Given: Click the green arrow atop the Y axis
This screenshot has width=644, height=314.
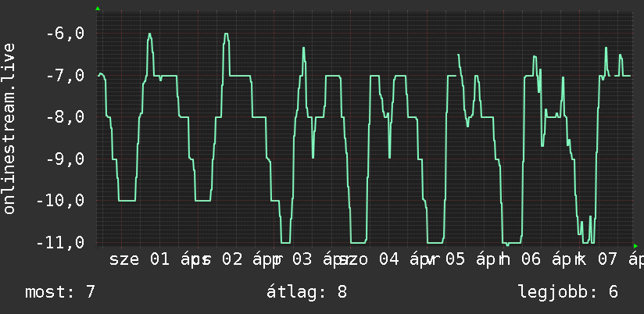Looking at the screenshot, I should (x=98, y=9).
